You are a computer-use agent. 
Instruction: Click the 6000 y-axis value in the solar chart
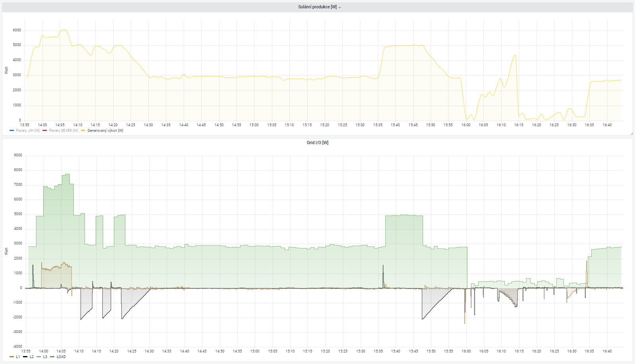click(17, 30)
